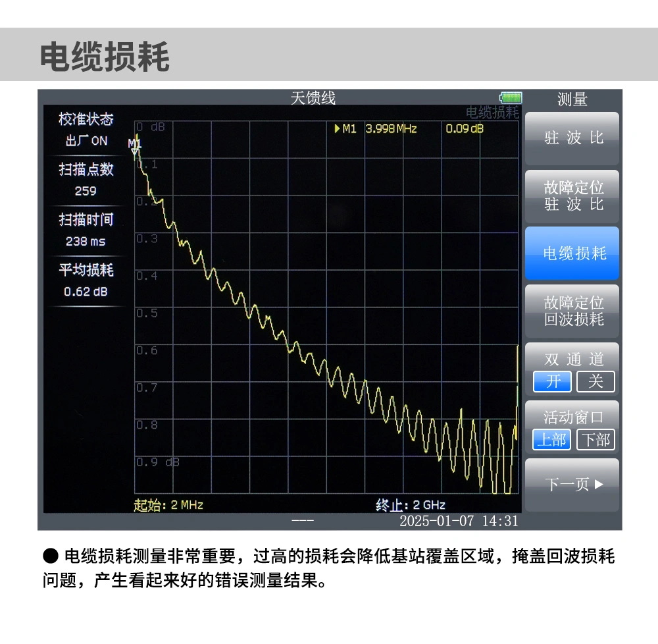Screen dimensions: 658x644
Task: Go to next page with 下一页
Action: (572, 485)
